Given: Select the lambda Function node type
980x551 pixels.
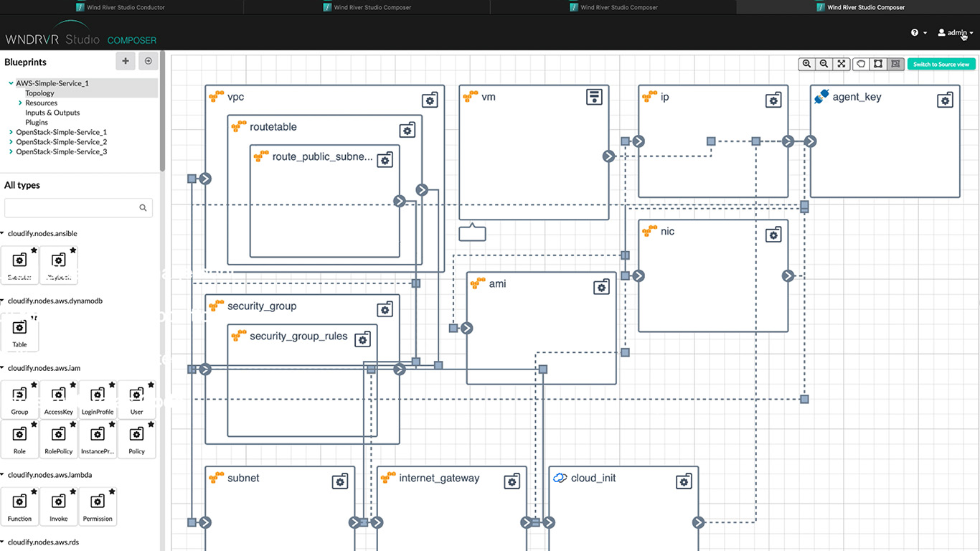Looking at the screenshot, I should [19, 507].
